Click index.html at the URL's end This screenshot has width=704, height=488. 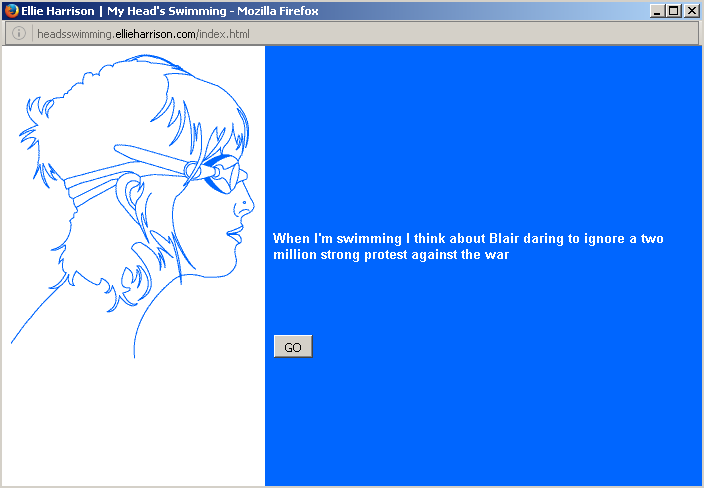click(224, 34)
